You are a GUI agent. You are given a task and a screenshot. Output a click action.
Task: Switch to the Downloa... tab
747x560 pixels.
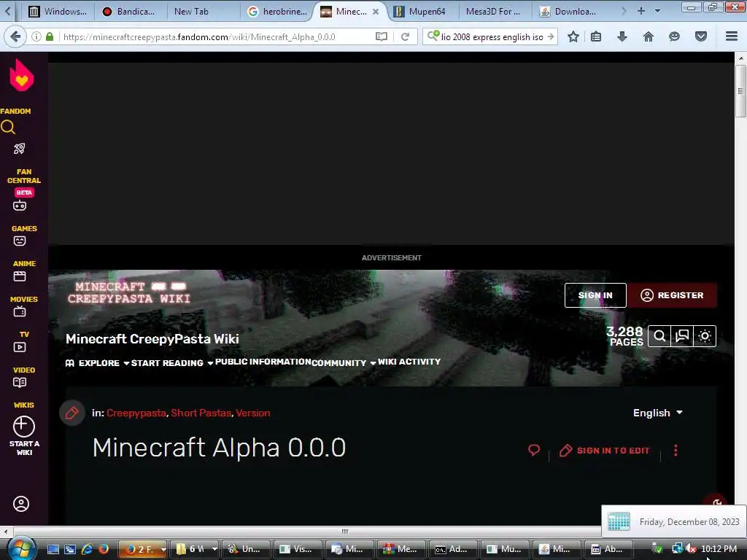pyautogui.click(x=568, y=12)
